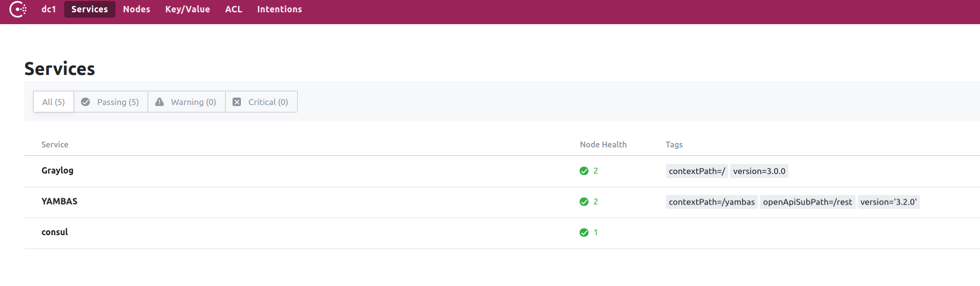This screenshot has height=286, width=980.
Task: Click the green health check for YAMBAS
Action: (584, 202)
